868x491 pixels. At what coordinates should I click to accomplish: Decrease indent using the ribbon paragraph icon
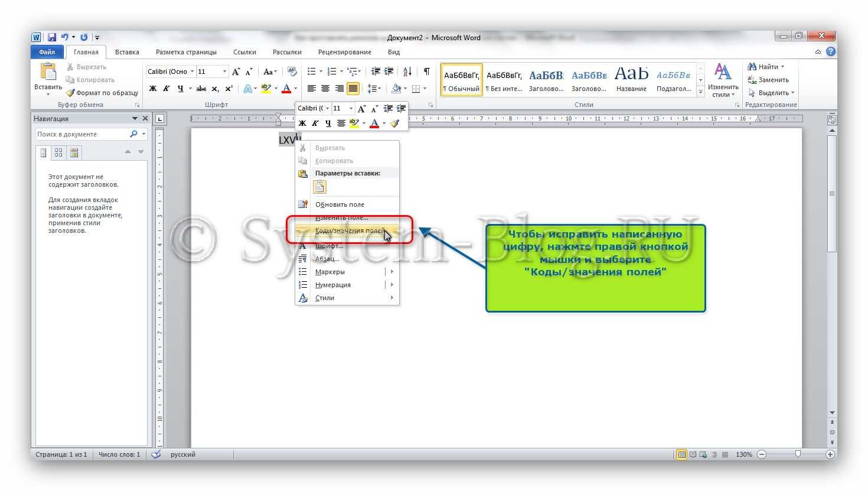376,71
